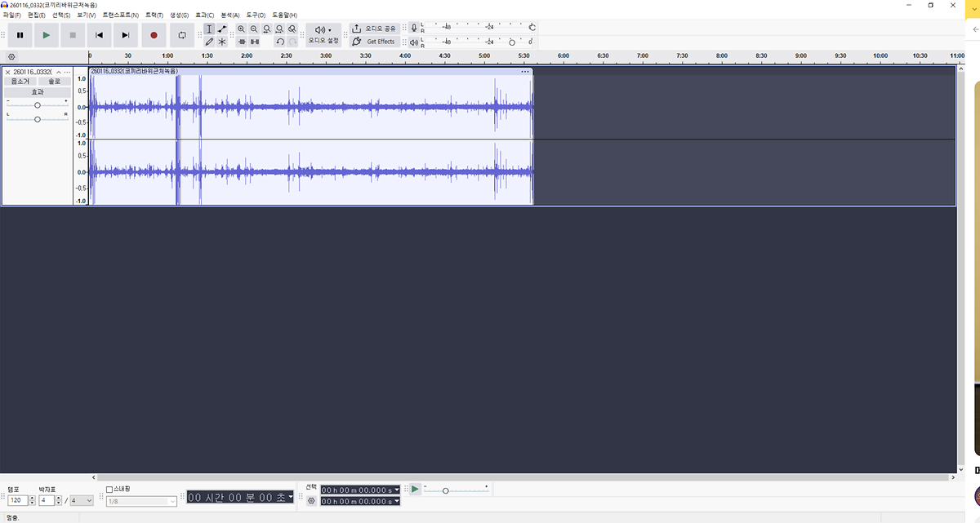Screen dimensions: 980x523
Task: Open the clip title three-dot menu
Action: pos(525,72)
